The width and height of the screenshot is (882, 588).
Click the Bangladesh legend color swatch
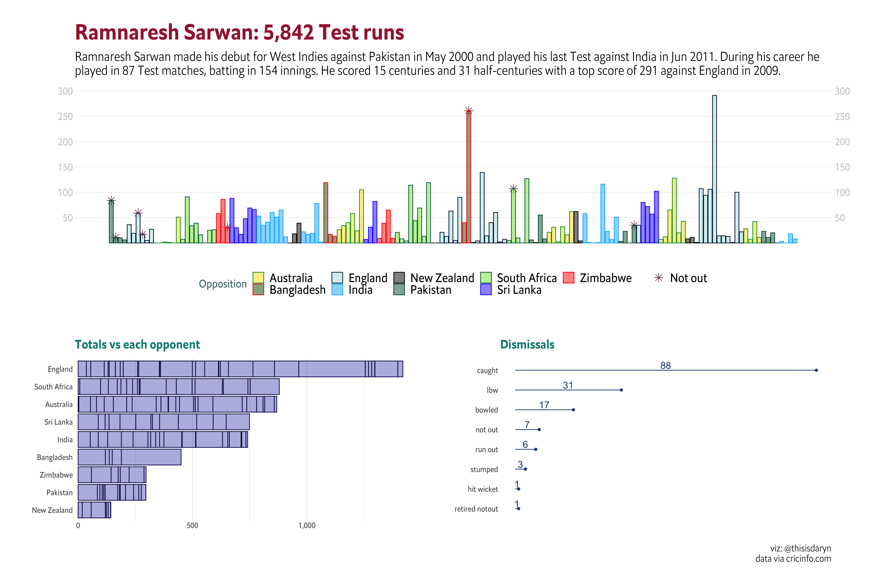258,289
